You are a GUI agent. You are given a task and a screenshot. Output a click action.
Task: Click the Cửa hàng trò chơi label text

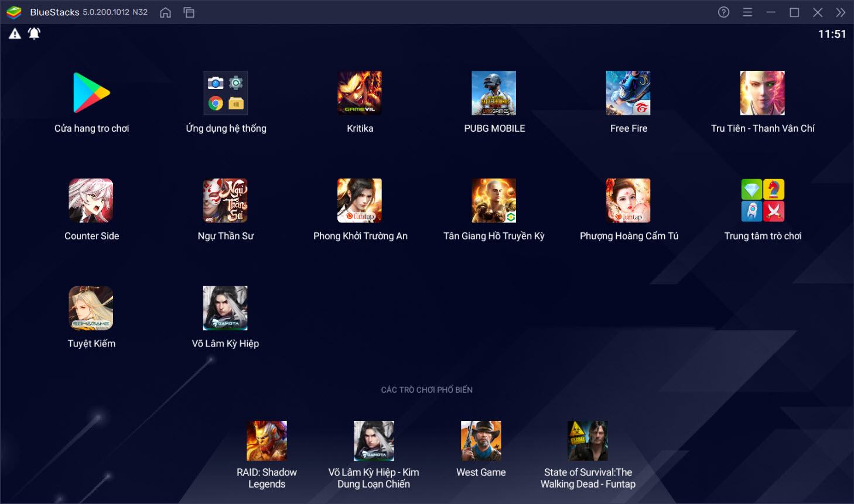point(91,128)
